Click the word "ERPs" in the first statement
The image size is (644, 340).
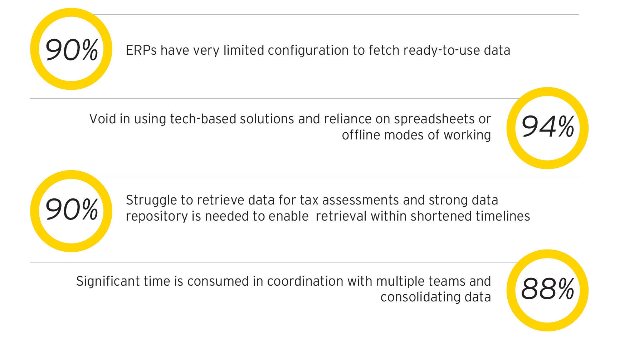point(141,50)
